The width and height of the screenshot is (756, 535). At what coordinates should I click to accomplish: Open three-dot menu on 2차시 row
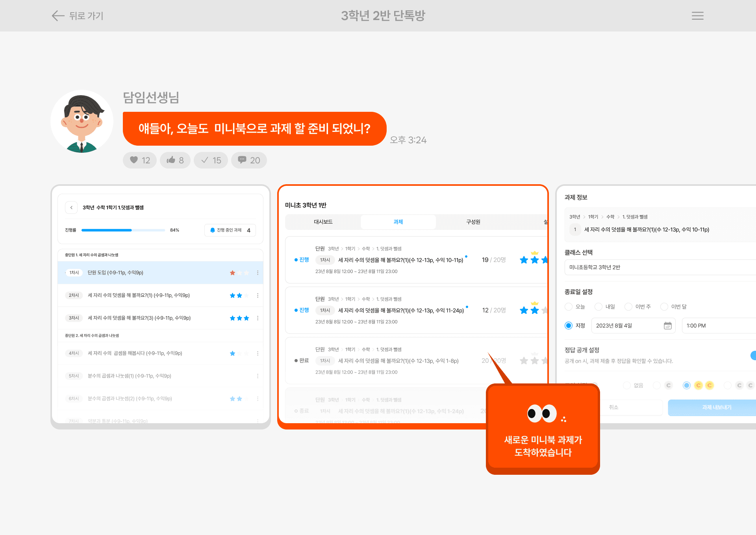pyautogui.click(x=258, y=295)
